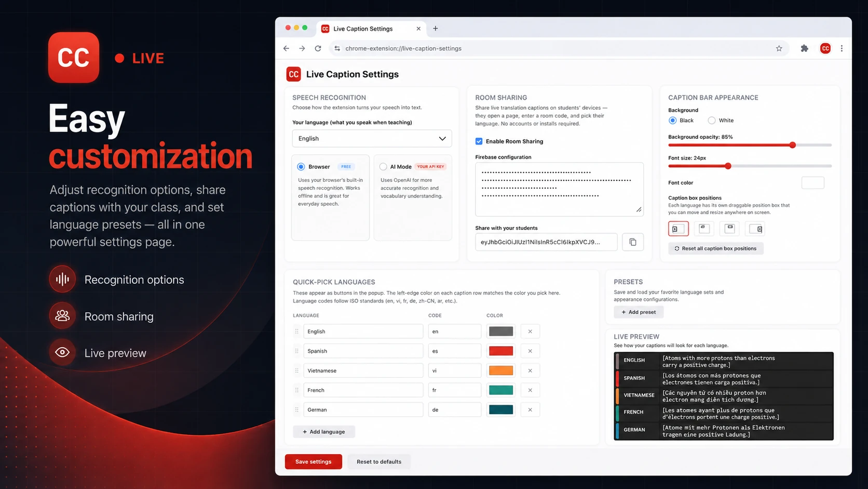Bookmark this page with the star icon

pyautogui.click(x=779, y=48)
